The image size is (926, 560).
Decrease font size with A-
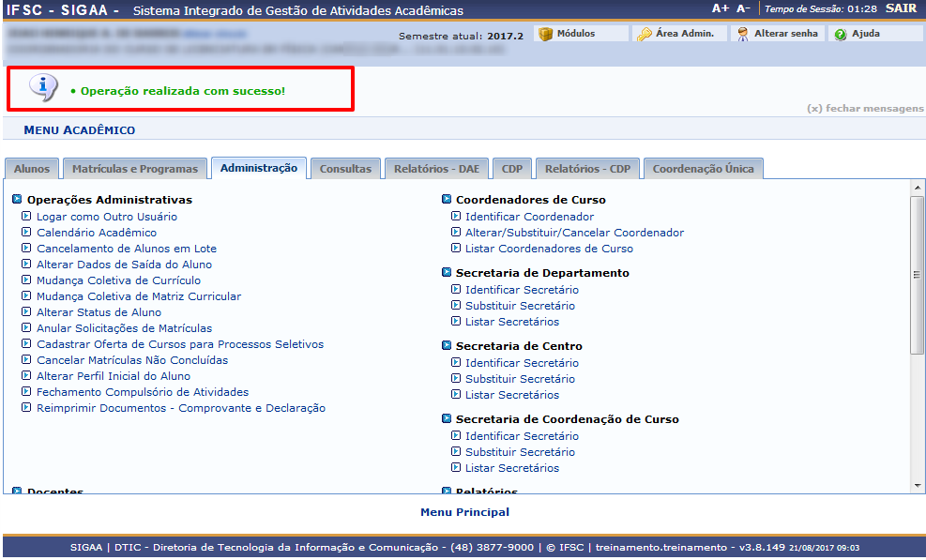[x=743, y=8]
